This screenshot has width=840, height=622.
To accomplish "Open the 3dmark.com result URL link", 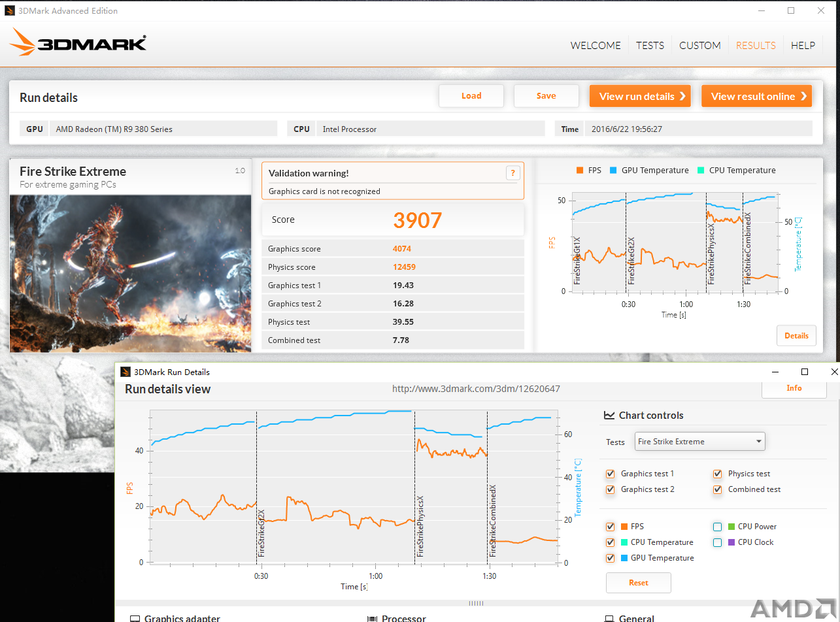I will pyautogui.click(x=476, y=389).
